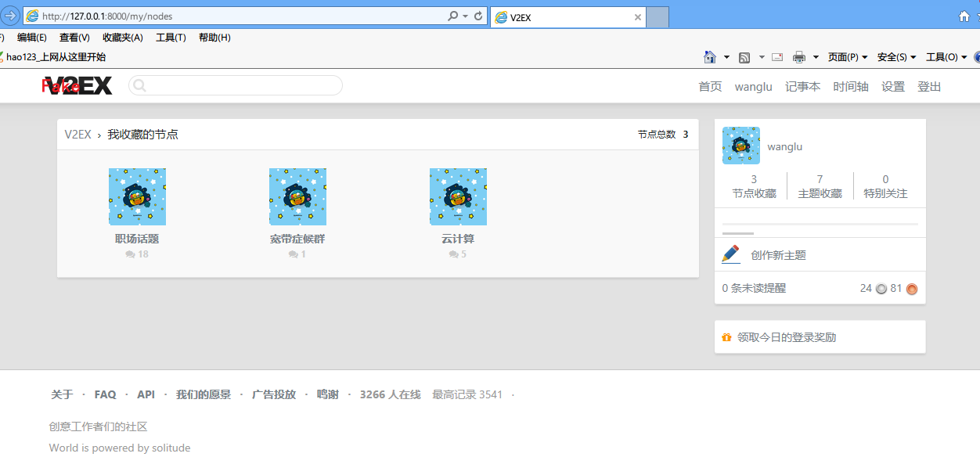980x475 pixels.
Task: Click wanglu avatar in sidebar
Action: (741, 146)
